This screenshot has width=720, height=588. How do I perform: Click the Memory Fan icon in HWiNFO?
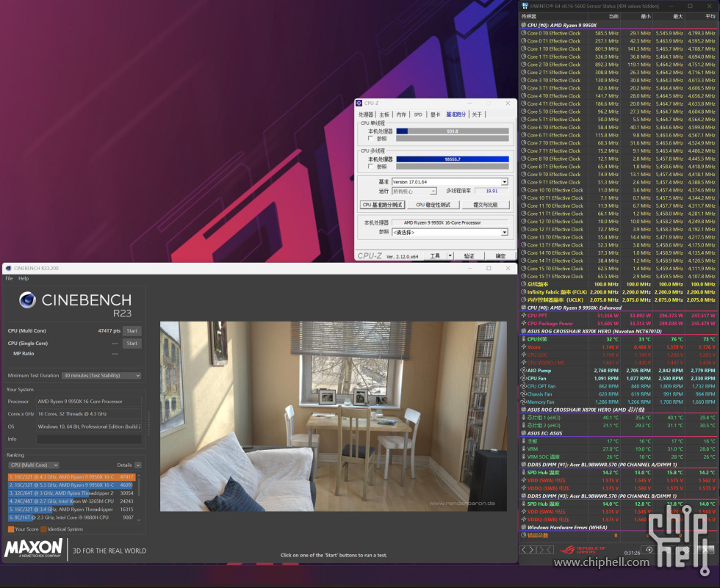tap(523, 402)
